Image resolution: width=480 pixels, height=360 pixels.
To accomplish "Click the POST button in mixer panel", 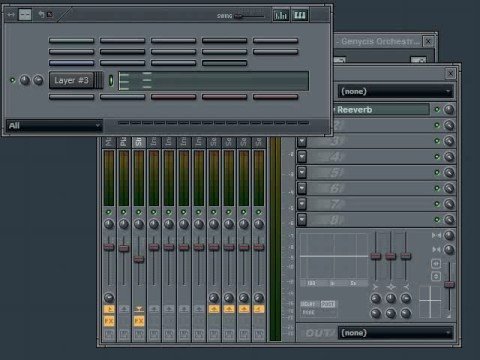I will coord(328,304).
